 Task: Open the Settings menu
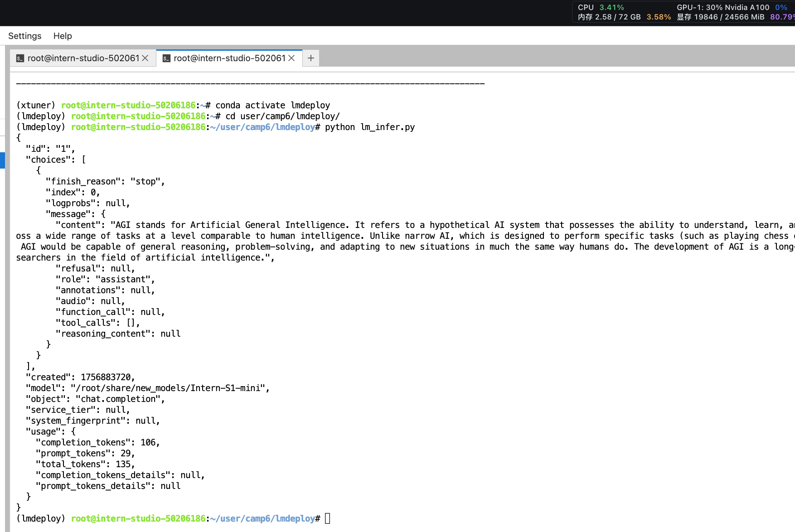tap(24, 36)
